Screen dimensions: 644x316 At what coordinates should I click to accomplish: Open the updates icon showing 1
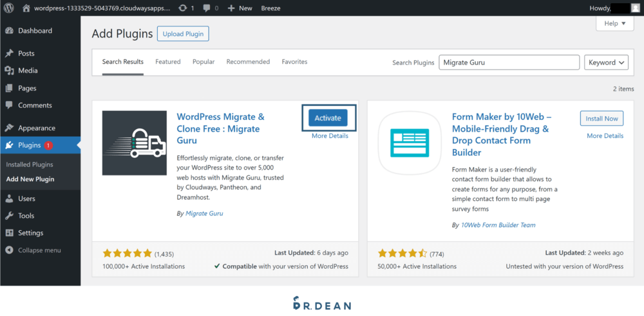pyautogui.click(x=183, y=8)
